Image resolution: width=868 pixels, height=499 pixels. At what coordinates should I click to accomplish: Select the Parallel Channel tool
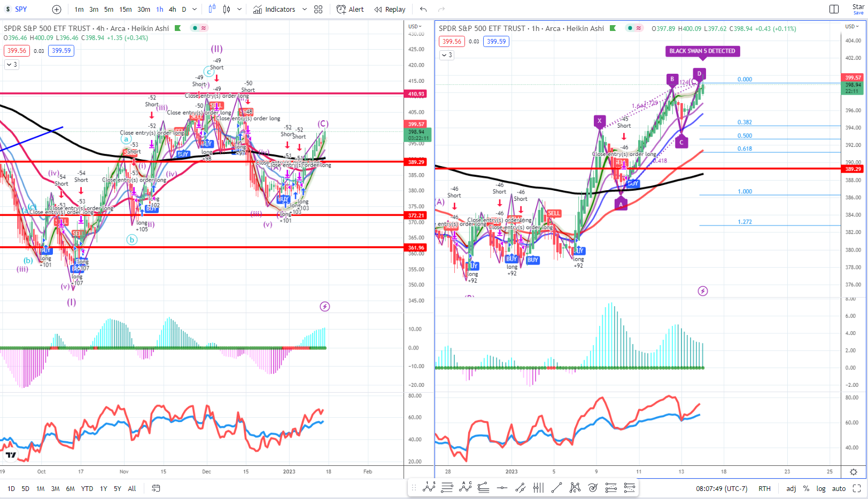click(520, 488)
